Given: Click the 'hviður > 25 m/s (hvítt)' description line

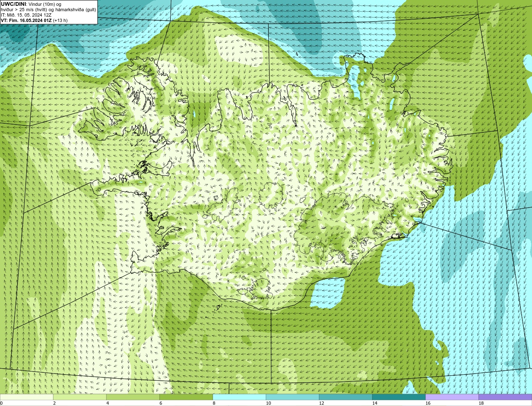Looking at the screenshot, I should tap(49, 10).
